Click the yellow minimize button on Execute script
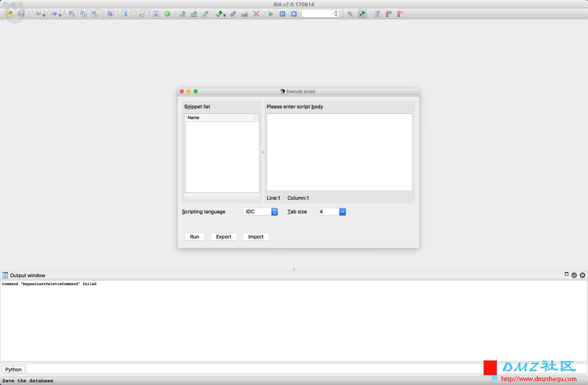This screenshot has width=588, height=385. [x=188, y=91]
